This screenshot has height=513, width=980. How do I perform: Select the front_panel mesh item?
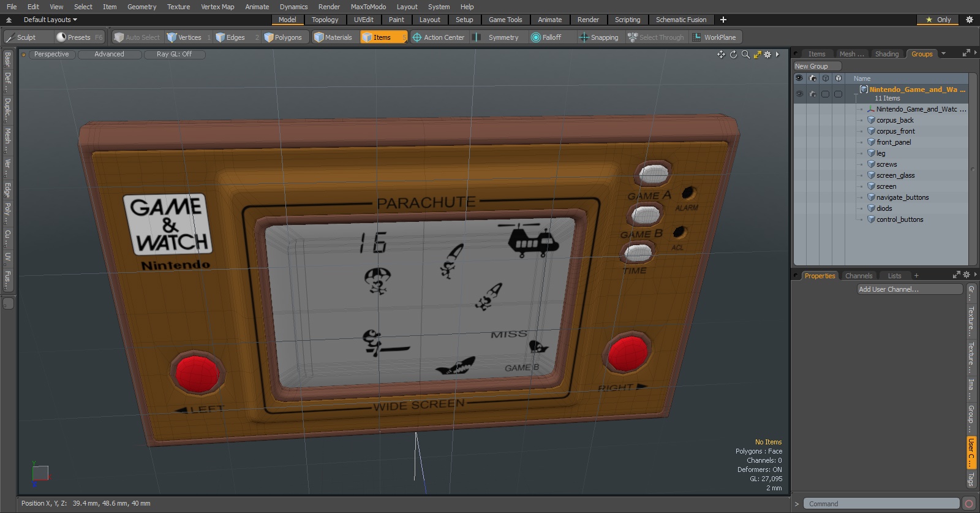tap(893, 142)
